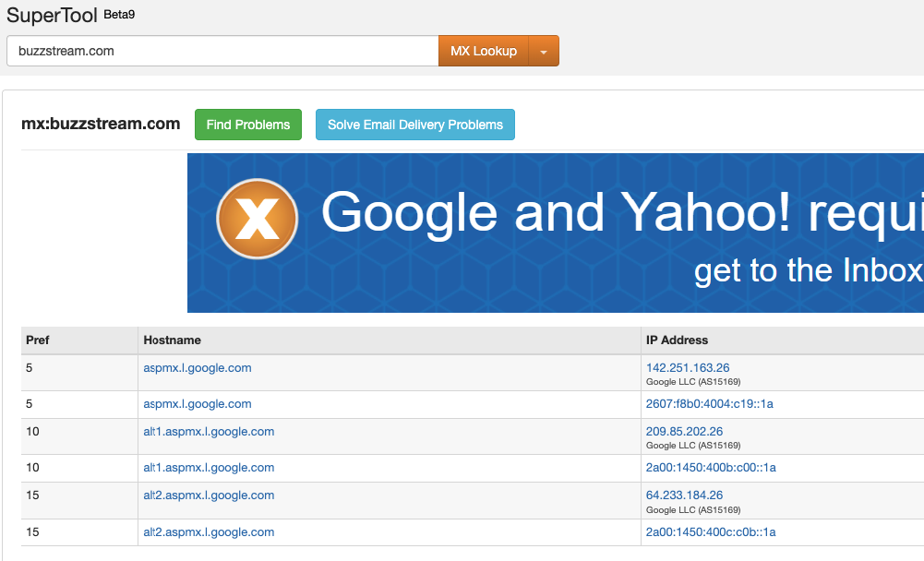Open IPv6 address 2a00:1450:400b:c00::1a link
This screenshot has width=924, height=561.
pos(711,468)
